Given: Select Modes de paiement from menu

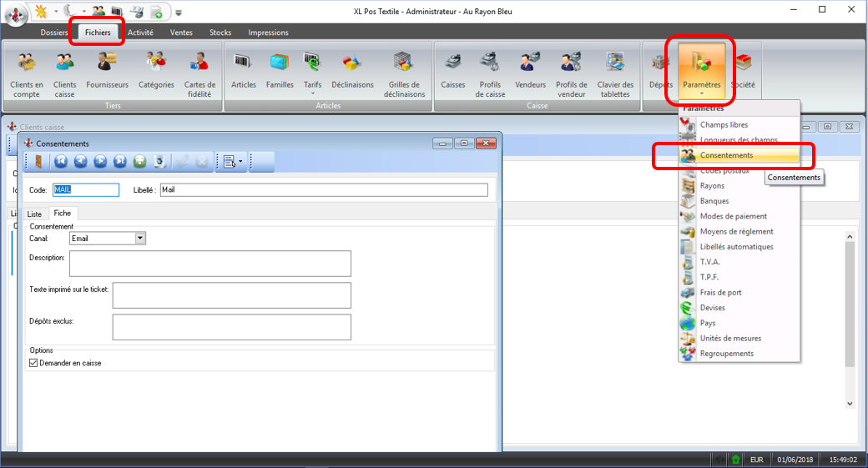Looking at the screenshot, I should tap(733, 216).
